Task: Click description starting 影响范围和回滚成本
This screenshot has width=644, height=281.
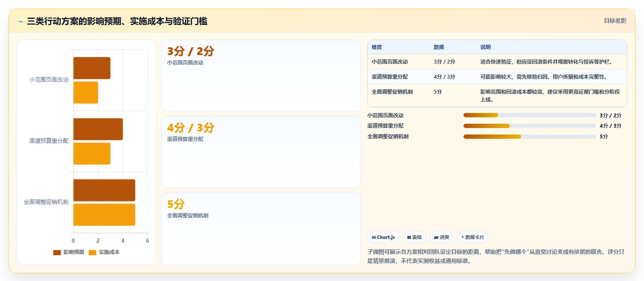Action: point(550,96)
